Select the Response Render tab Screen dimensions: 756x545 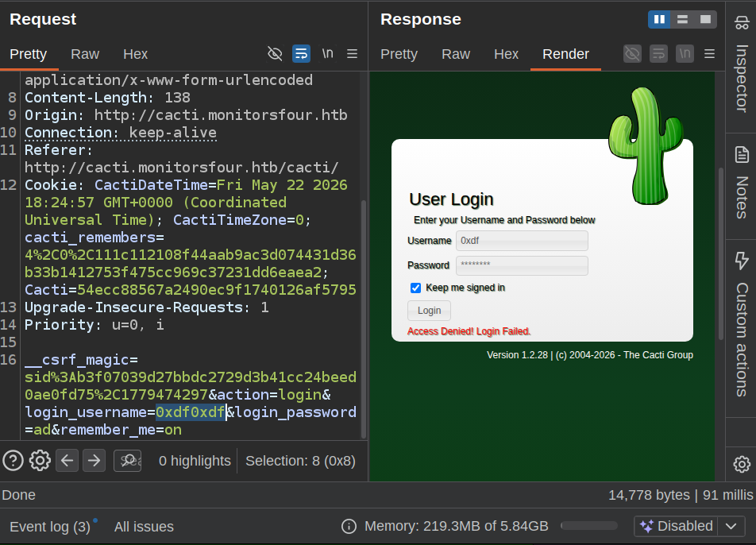click(565, 54)
